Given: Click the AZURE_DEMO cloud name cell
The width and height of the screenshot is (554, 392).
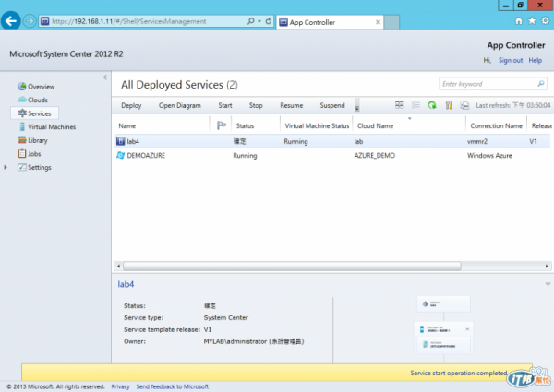Looking at the screenshot, I should pyautogui.click(x=375, y=156).
